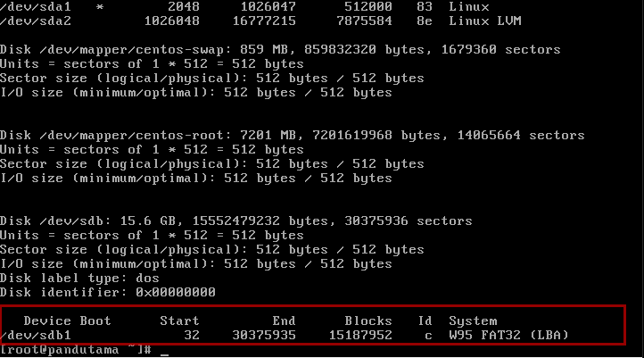Click the Disk /dev/mapper/centos-root line
Image resolution: width=644 pixels, height=358 pixels.
(293, 135)
